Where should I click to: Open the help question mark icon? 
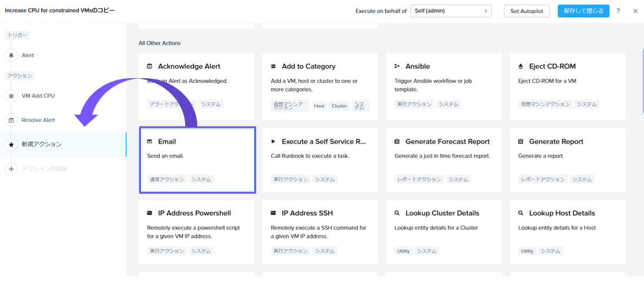click(x=618, y=11)
